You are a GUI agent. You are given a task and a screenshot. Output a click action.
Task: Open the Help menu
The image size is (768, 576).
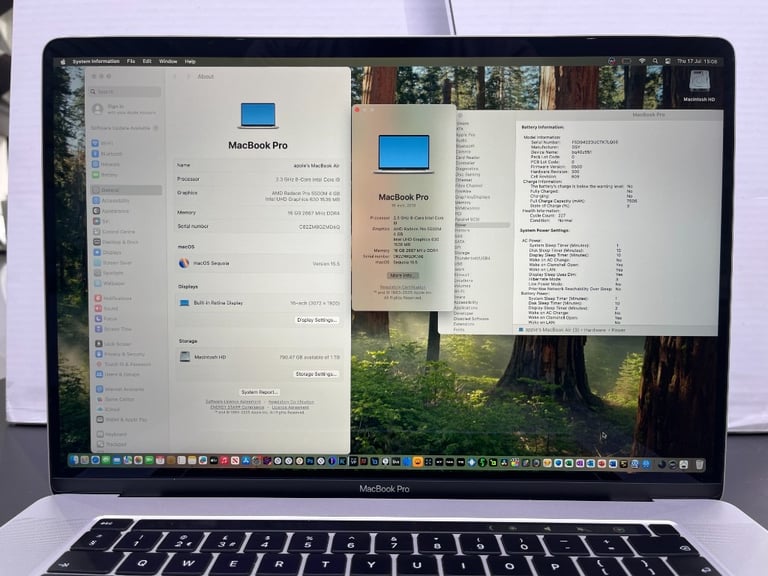(x=190, y=62)
